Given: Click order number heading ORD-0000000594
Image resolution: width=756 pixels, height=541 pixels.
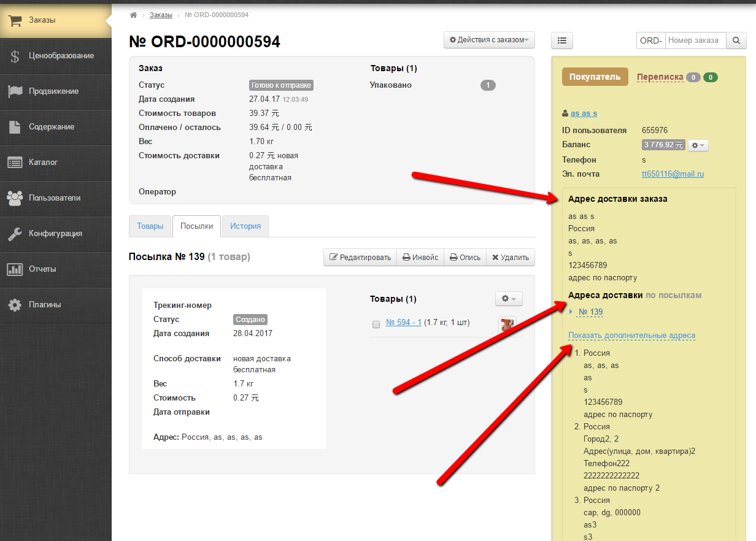Looking at the screenshot, I should click(x=204, y=42).
